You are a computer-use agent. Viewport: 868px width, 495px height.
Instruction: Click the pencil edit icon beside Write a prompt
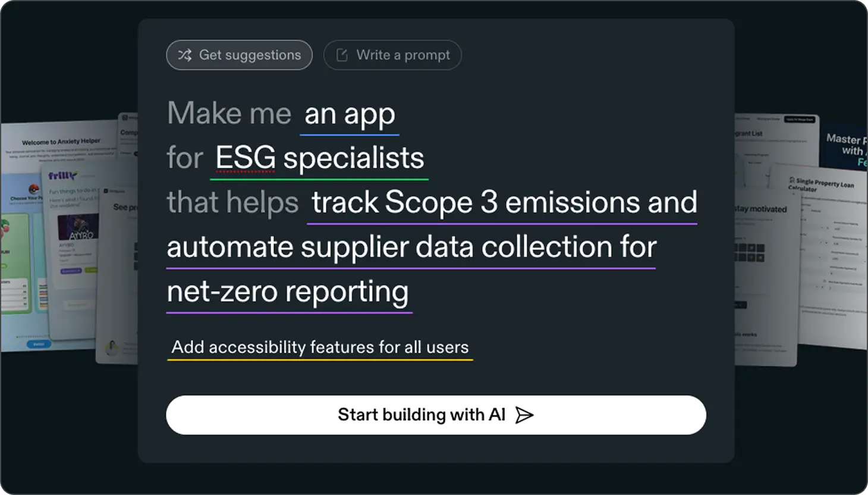pyautogui.click(x=342, y=55)
